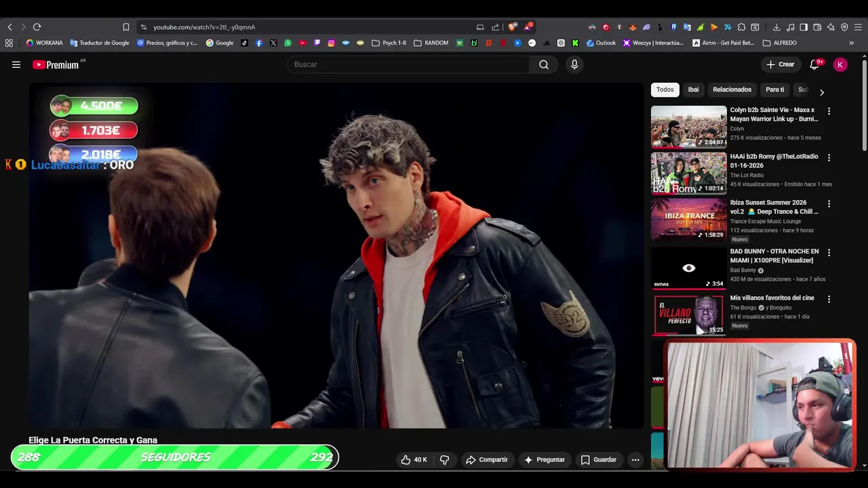The height and width of the screenshot is (488, 868).
Task: Open the browser extensions puzzle icon
Action: point(741,27)
